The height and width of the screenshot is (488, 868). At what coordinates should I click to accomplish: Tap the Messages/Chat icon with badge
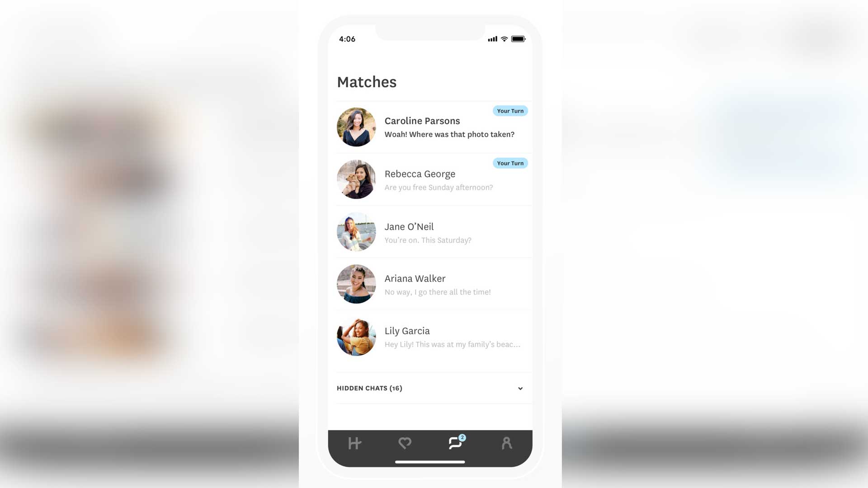[455, 443]
